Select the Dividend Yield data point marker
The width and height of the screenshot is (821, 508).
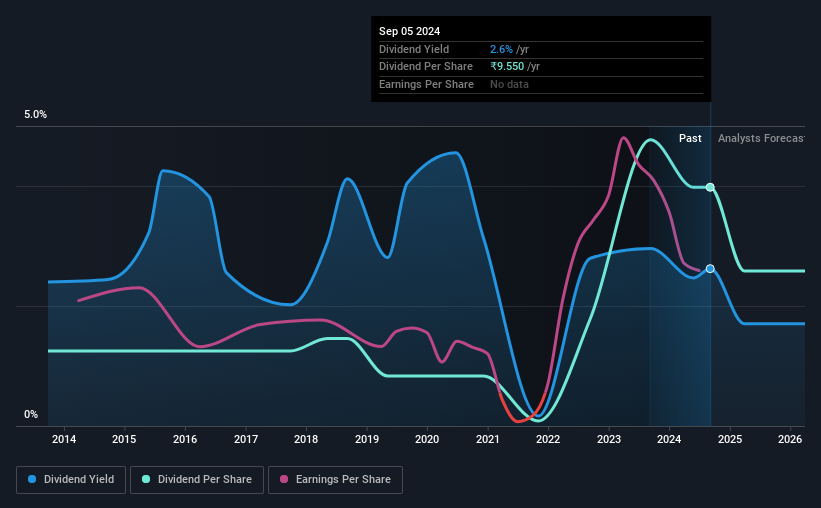710,269
